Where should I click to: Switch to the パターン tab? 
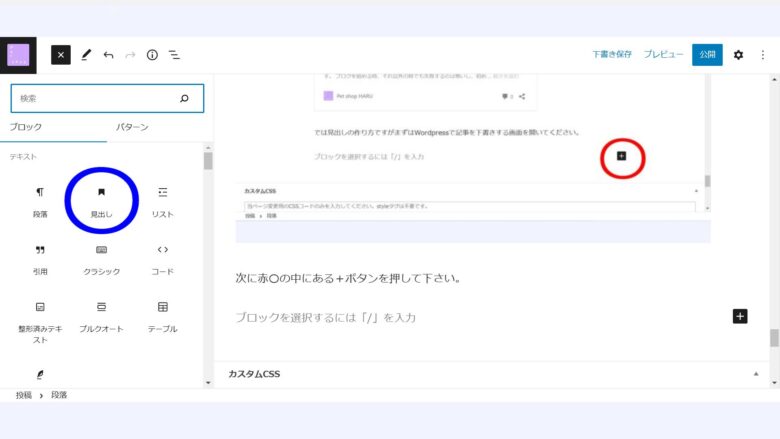(132, 127)
